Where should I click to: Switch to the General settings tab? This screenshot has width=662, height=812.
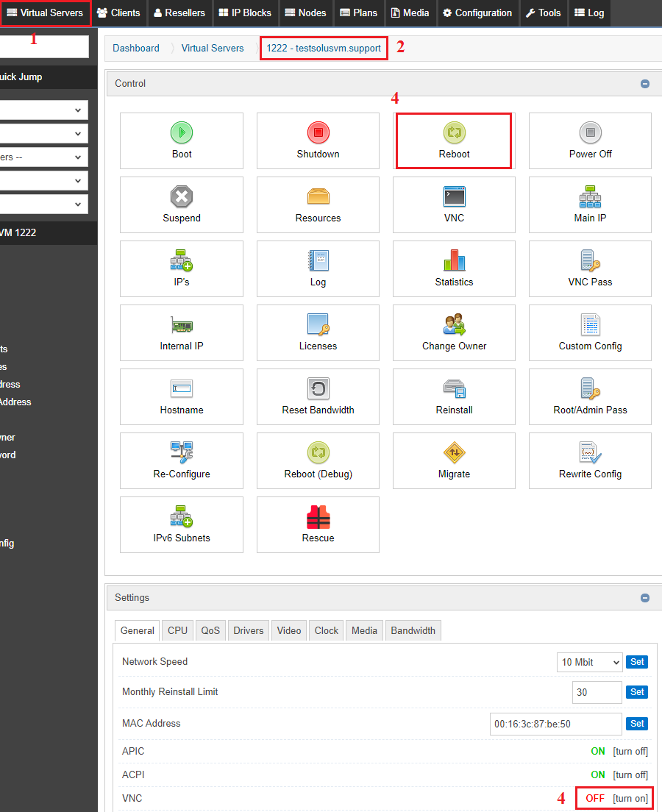[138, 631]
